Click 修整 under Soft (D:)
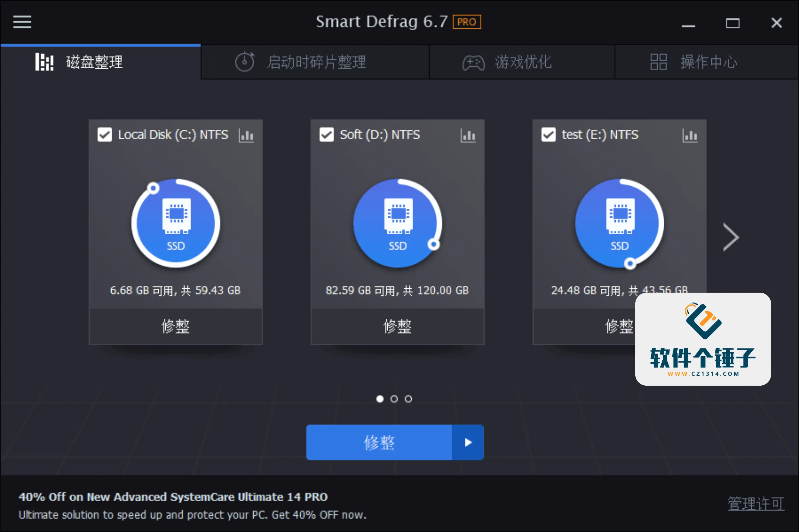Viewport: 799px width, 532px height. coord(397,327)
